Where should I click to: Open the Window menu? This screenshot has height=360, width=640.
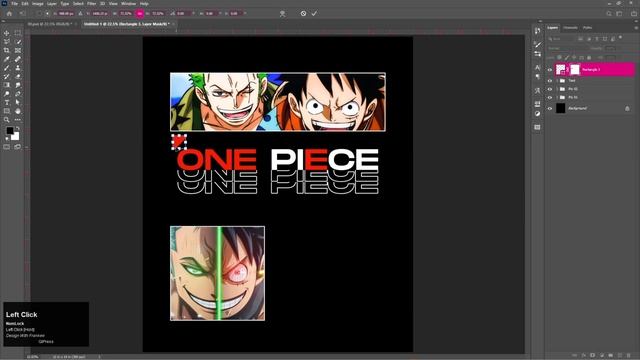pyautogui.click(x=128, y=4)
